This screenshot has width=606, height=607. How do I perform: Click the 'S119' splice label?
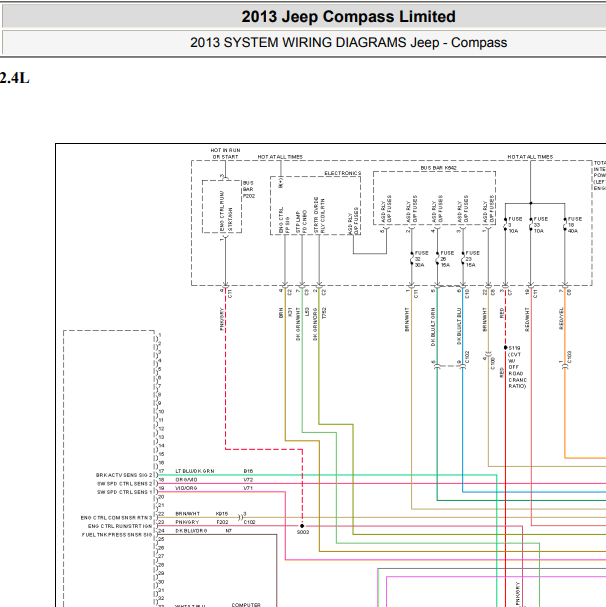(x=514, y=348)
